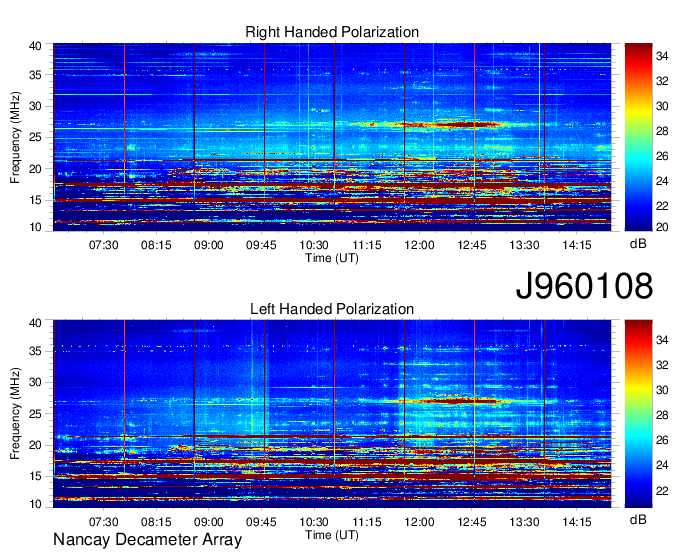Click 25 MHz frequency tick on Right Handed plot

tap(35, 137)
